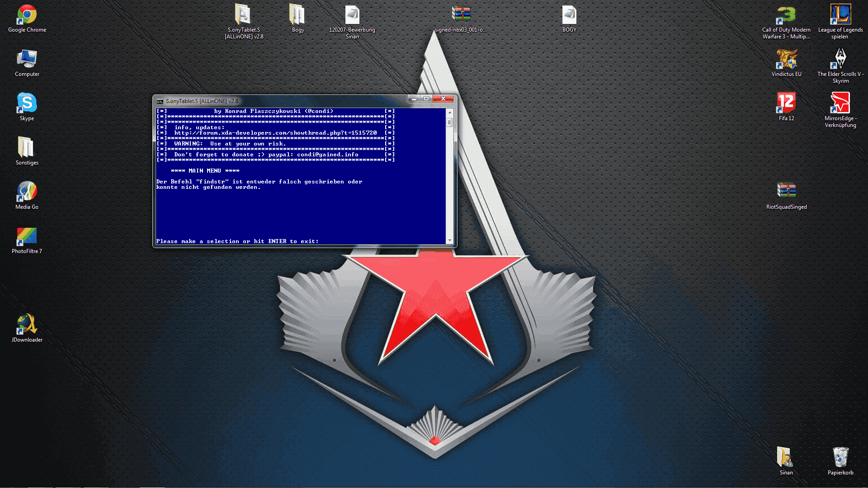868x488 pixels.
Task: Launch Skype from desktop
Action: coord(27,108)
